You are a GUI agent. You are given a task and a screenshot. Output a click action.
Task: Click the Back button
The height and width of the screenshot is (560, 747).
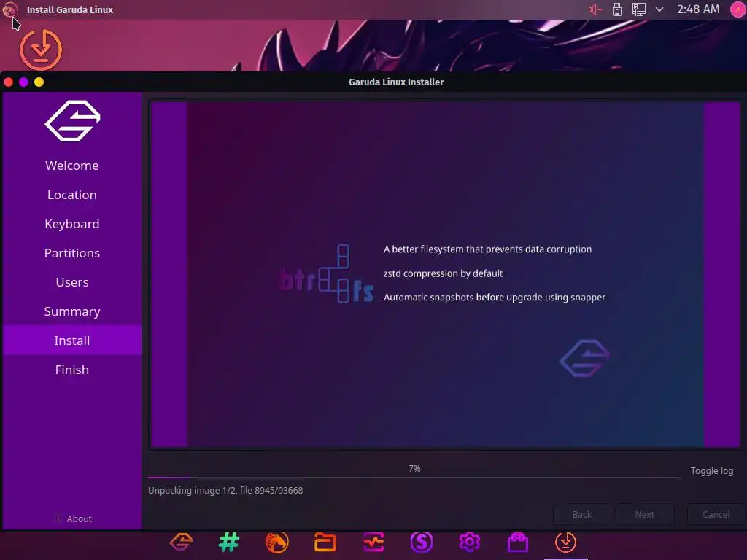pyautogui.click(x=581, y=514)
